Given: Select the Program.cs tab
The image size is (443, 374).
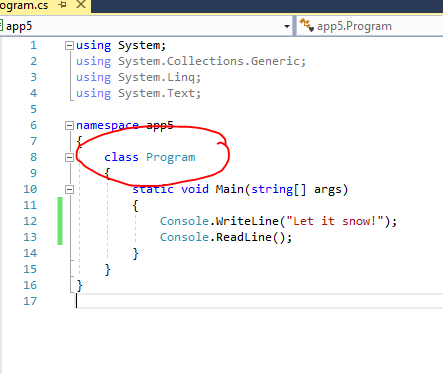Looking at the screenshot, I should (x=24, y=5).
